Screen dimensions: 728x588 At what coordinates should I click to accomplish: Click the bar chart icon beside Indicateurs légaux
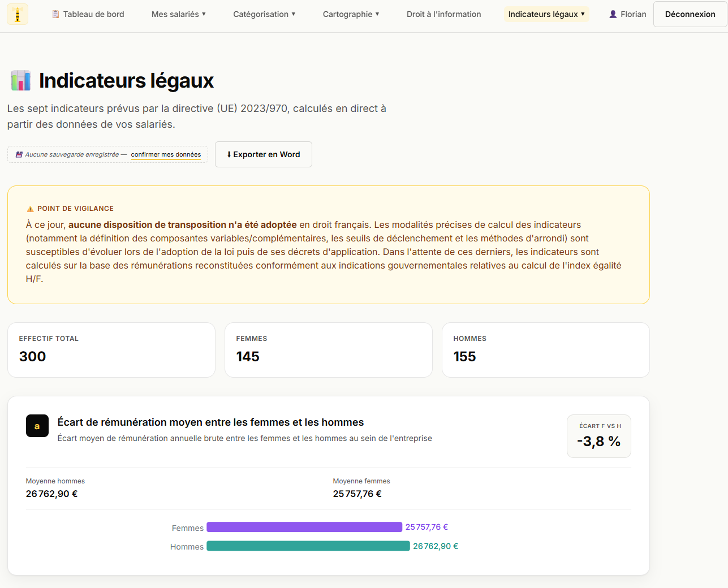pyautogui.click(x=21, y=81)
